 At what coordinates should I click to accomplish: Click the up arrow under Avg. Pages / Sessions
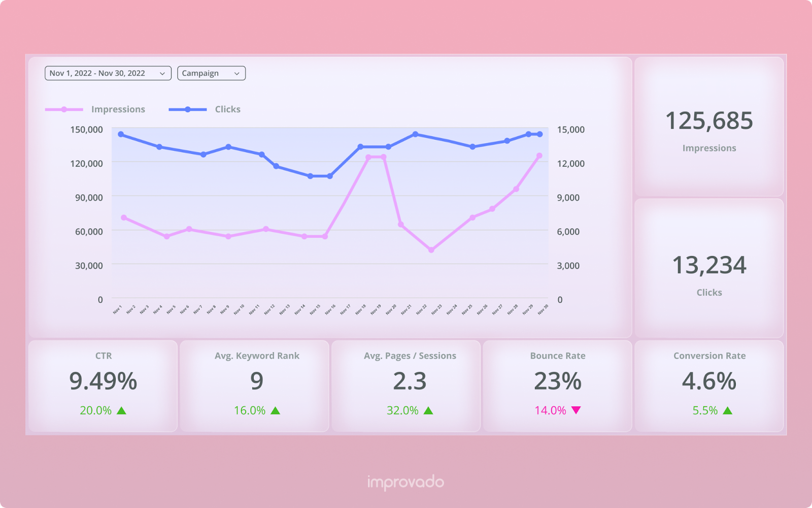pos(429,409)
